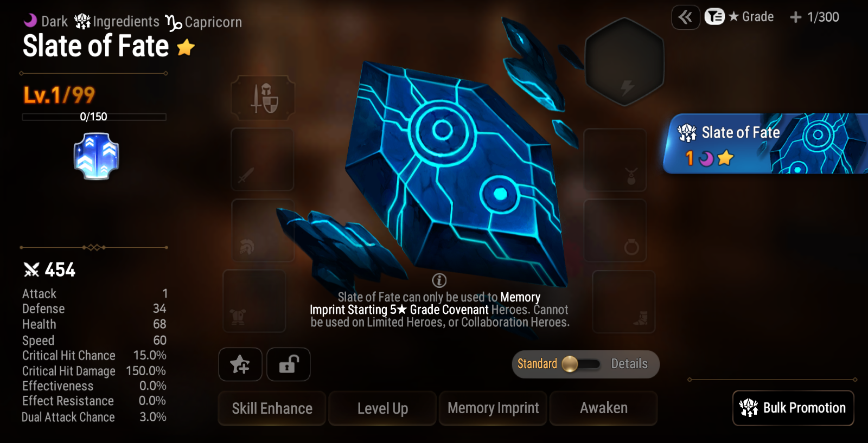Switch the Standard/Details stats toggle
This screenshot has width=868, height=443.
tap(580, 364)
